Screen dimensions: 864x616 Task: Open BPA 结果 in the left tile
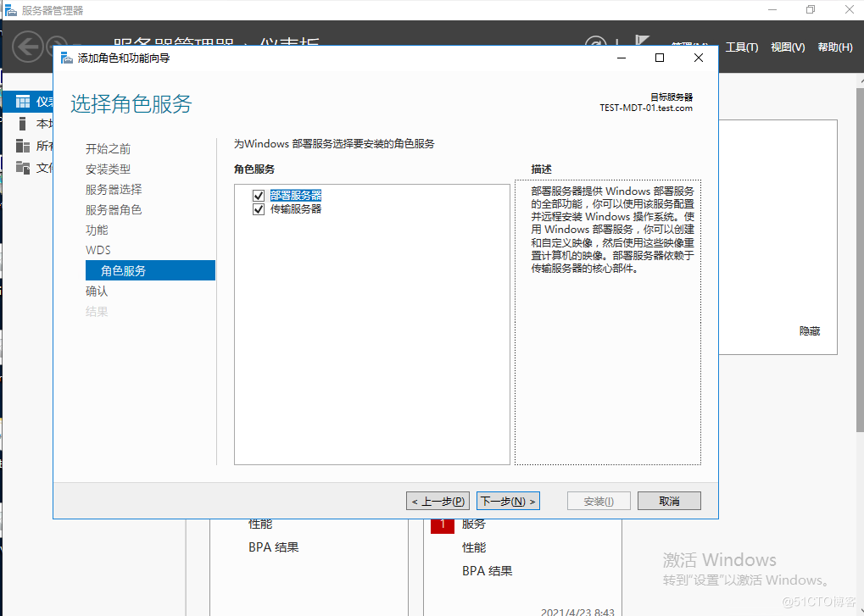[x=273, y=547]
